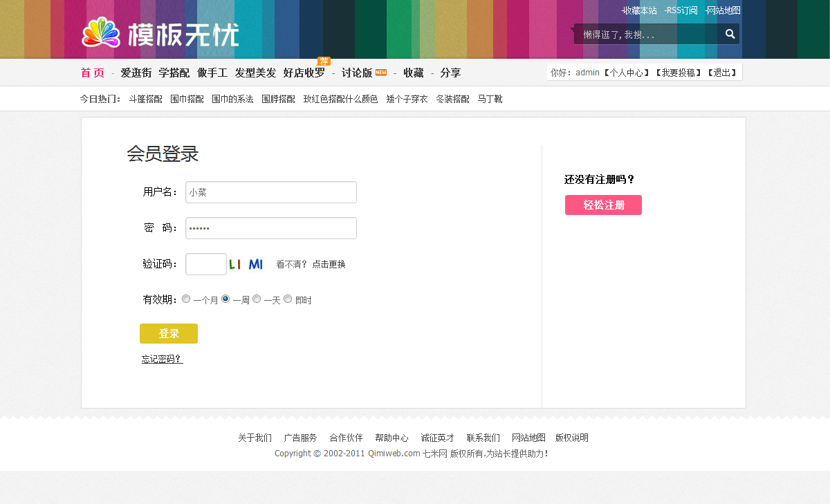Viewport: 830px width, 504px height.
Task: Click the 模板无忧 site logo
Action: click(160, 33)
